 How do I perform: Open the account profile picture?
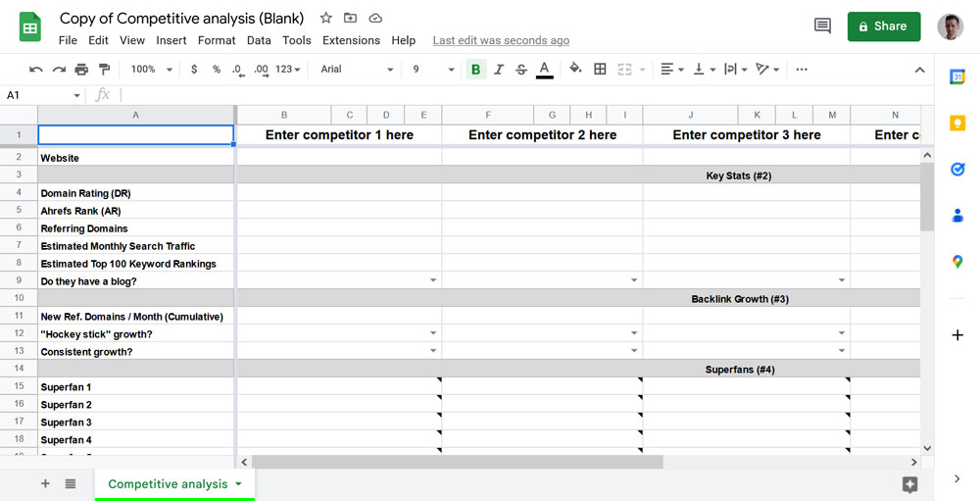[950, 26]
